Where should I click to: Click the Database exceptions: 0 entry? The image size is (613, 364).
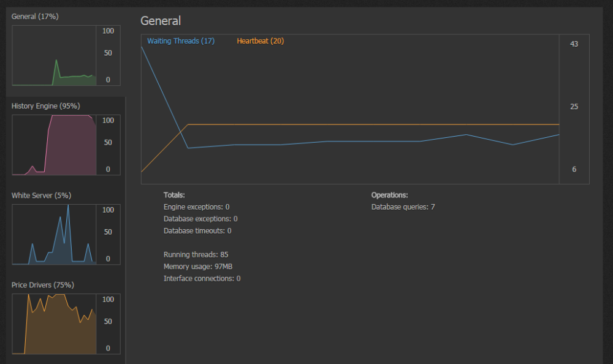click(x=200, y=219)
